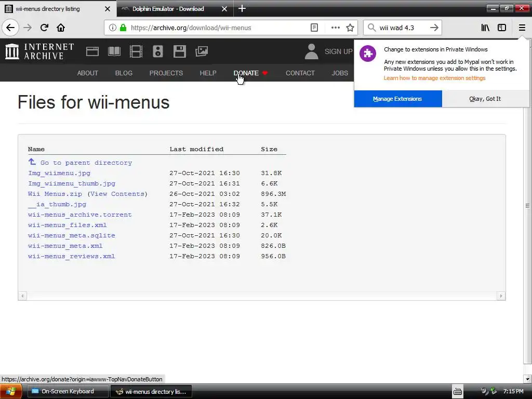The height and width of the screenshot is (399, 532).
Task: Click the Manage Extensions button
Action: [x=397, y=99]
